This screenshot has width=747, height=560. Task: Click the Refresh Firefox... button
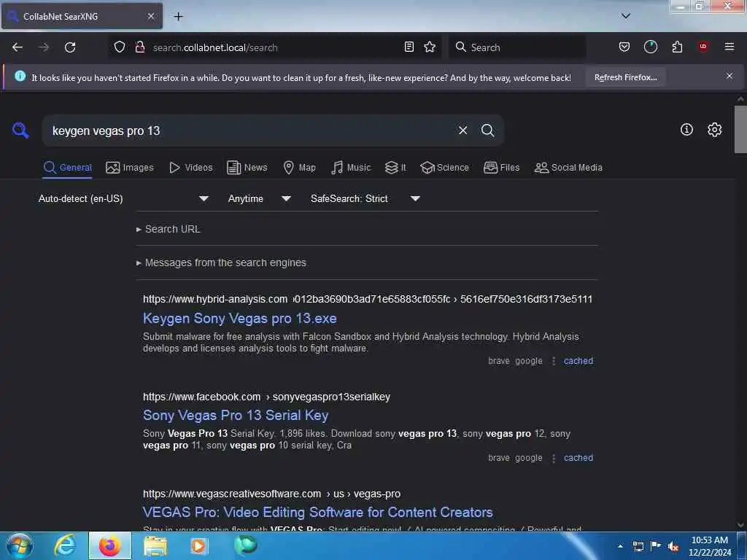tap(625, 77)
